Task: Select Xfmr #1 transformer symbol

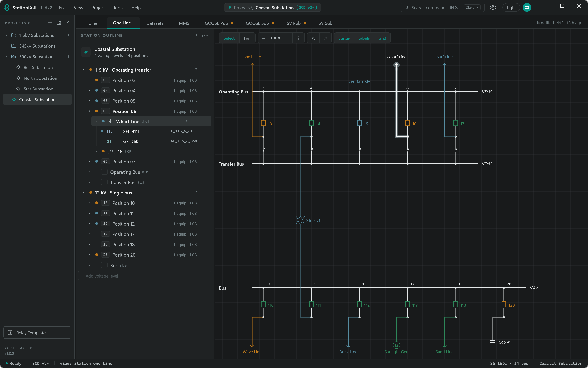Action: (x=300, y=220)
